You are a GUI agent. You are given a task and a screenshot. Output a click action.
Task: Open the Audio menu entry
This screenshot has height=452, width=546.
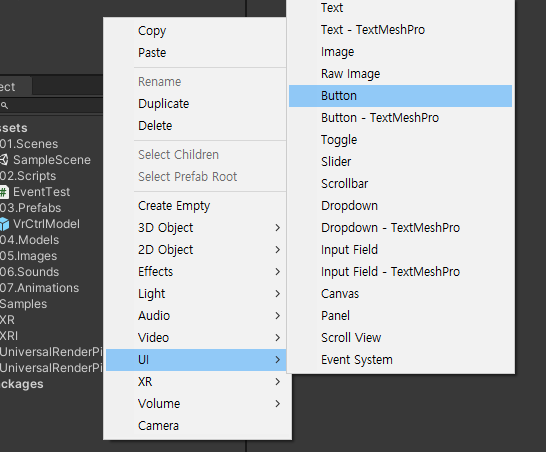(196, 315)
